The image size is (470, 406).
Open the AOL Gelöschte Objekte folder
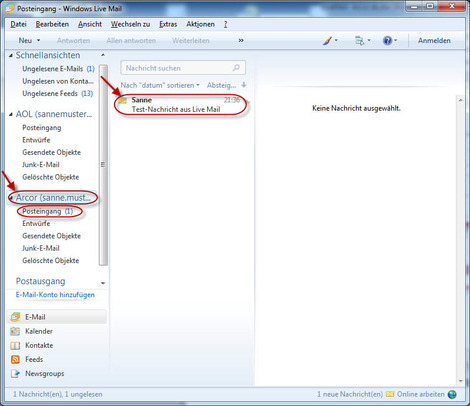coord(51,177)
